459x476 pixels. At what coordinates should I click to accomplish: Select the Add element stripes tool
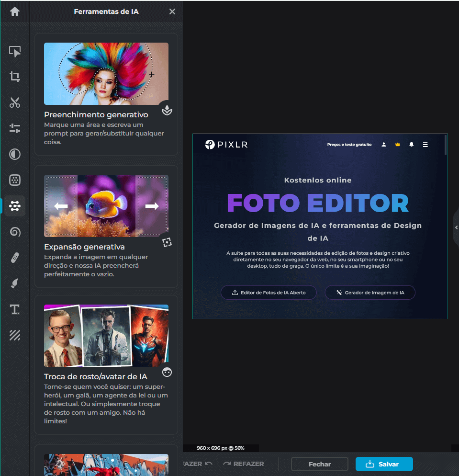pos(14,335)
